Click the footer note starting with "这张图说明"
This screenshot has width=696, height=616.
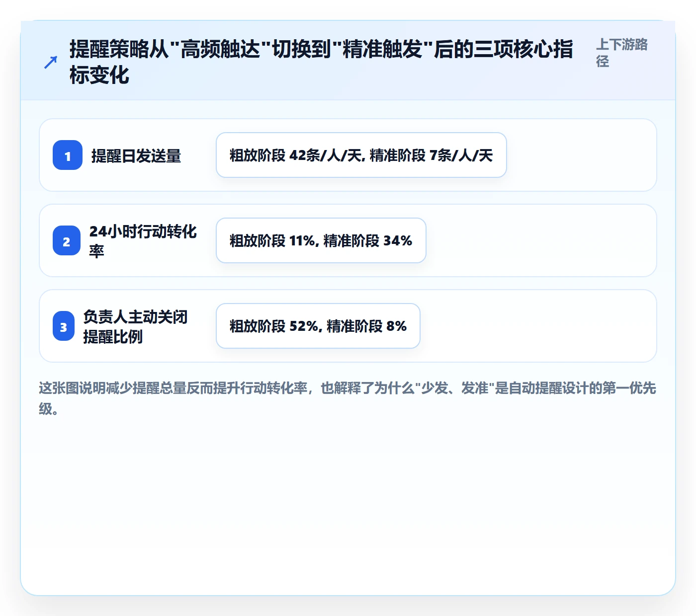348,398
